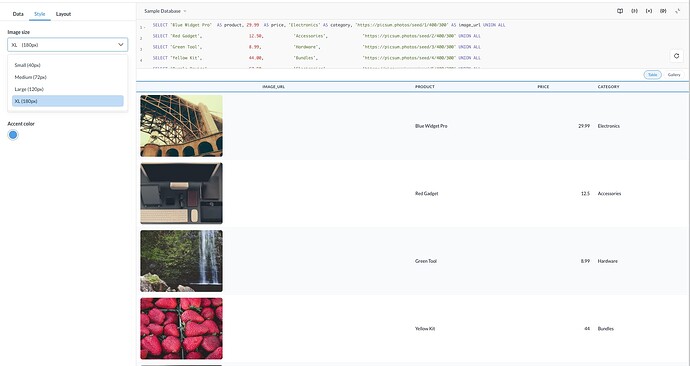
Task: Click the strawberries thumbnail for Yellow Kit
Action: tap(181, 329)
